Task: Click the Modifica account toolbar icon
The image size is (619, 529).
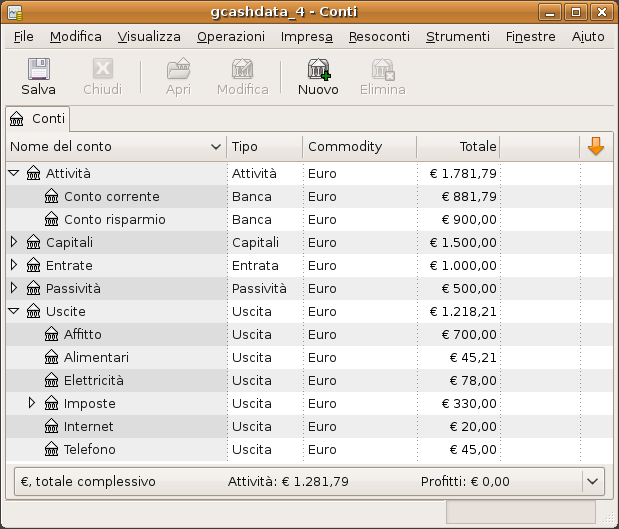Action: [x=242, y=69]
